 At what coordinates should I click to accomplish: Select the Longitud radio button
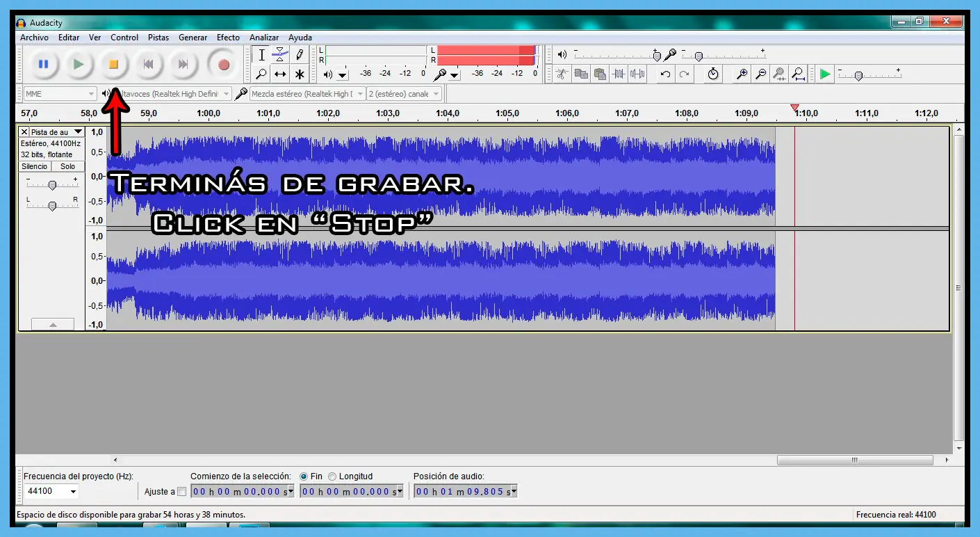coord(332,476)
